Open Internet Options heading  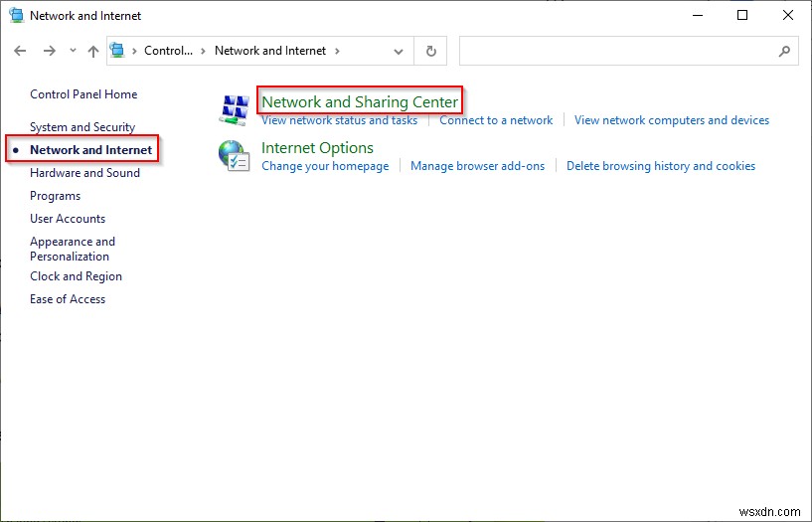[x=317, y=147]
